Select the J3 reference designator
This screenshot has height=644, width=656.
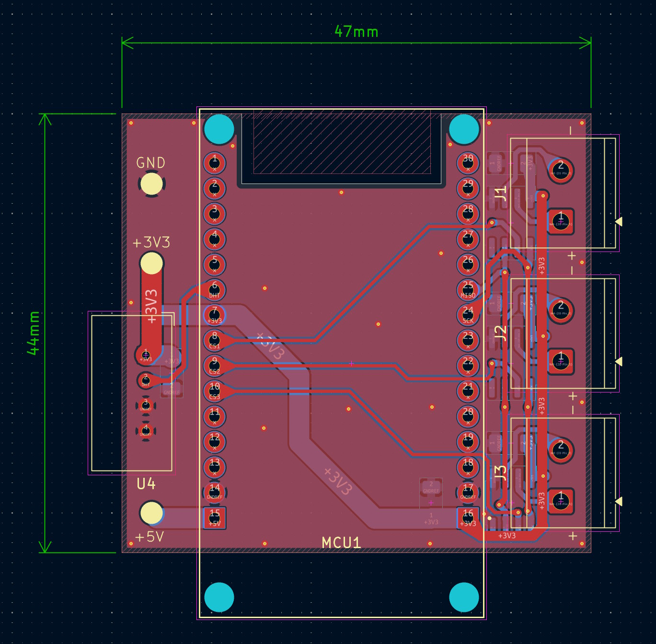(x=500, y=473)
